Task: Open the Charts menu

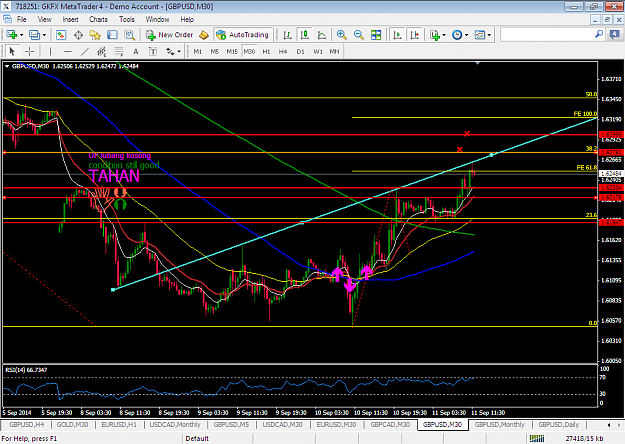Action: pyautogui.click(x=98, y=19)
